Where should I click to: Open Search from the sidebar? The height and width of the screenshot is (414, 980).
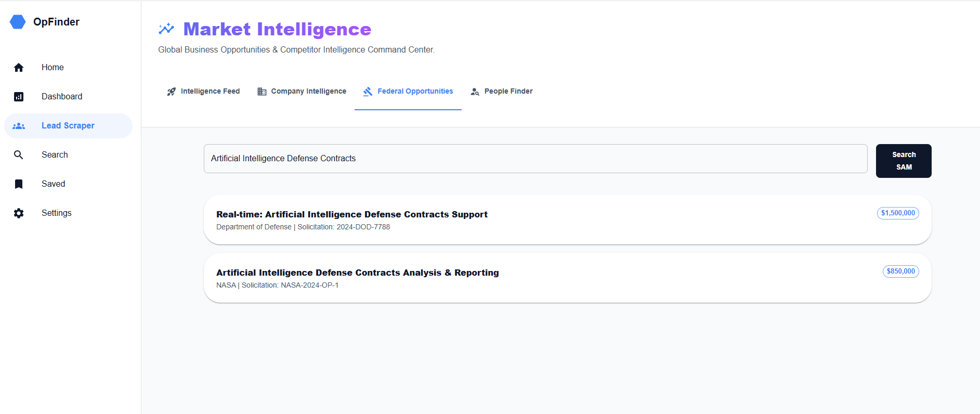(x=68, y=155)
